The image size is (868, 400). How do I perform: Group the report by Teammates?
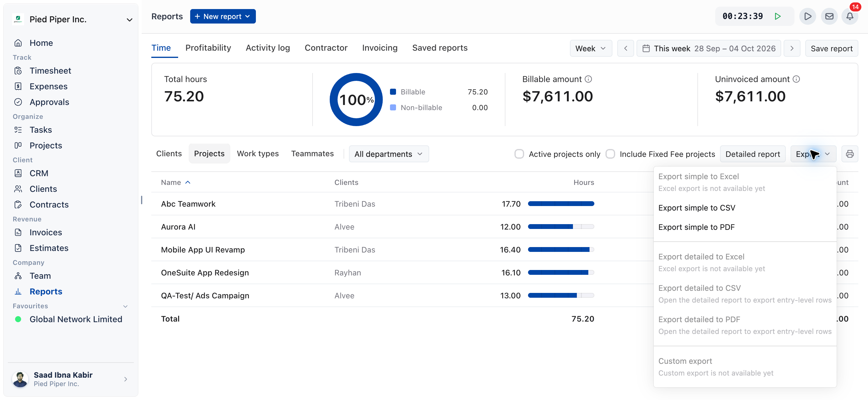(x=312, y=154)
